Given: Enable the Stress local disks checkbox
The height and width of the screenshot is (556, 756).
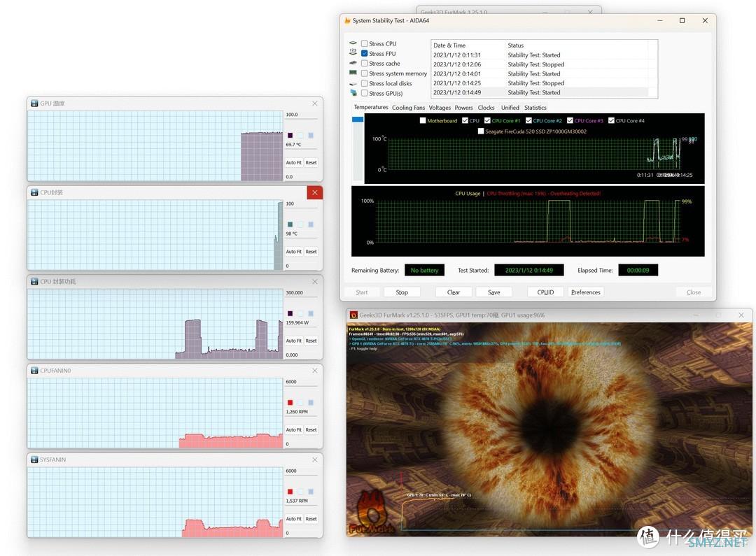Looking at the screenshot, I should pos(365,83).
